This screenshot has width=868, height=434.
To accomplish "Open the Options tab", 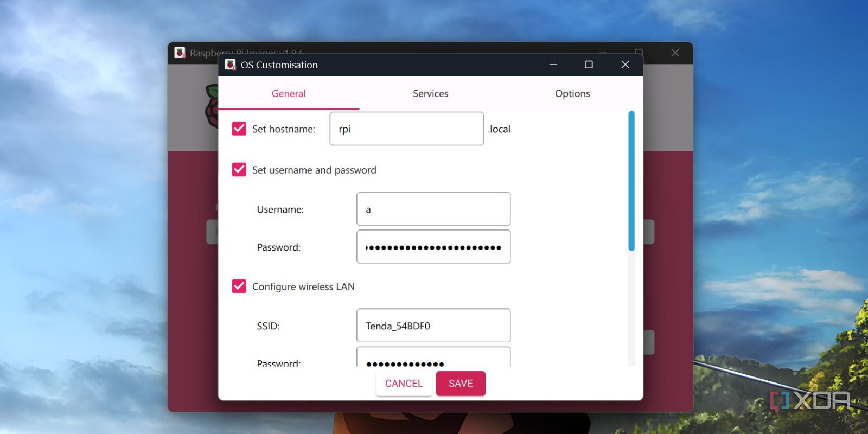I will (x=572, y=93).
